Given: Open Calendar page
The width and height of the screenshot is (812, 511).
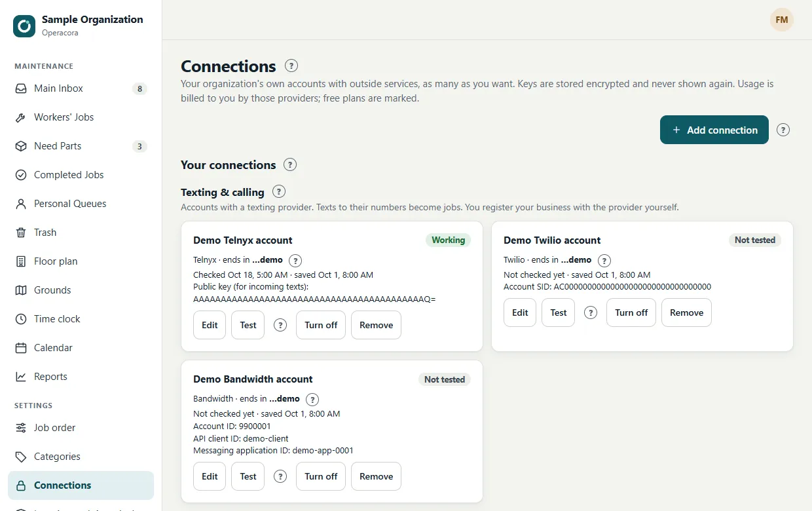Looking at the screenshot, I should pos(81,348).
